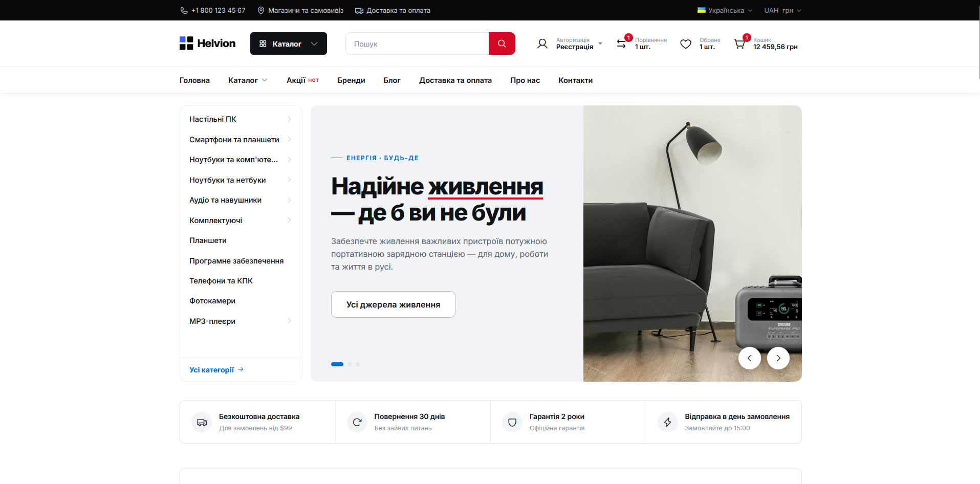Open the Акції HOT menu item

[x=302, y=80]
